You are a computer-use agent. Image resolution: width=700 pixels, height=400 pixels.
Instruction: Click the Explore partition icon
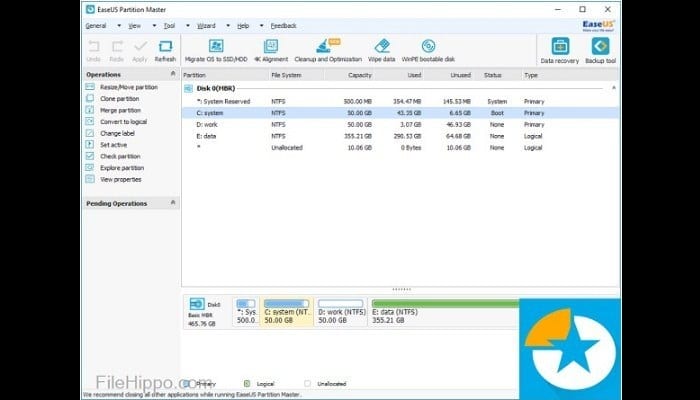click(90, 168)
